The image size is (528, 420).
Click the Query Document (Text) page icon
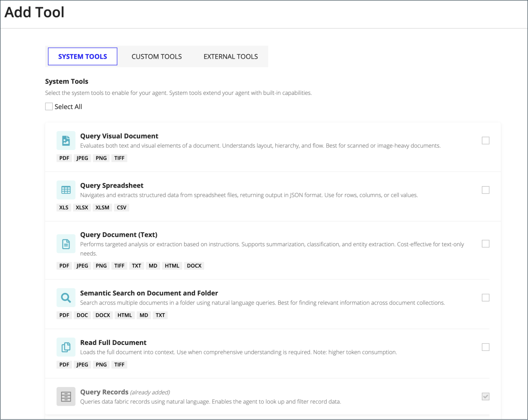tap(66, 244)
